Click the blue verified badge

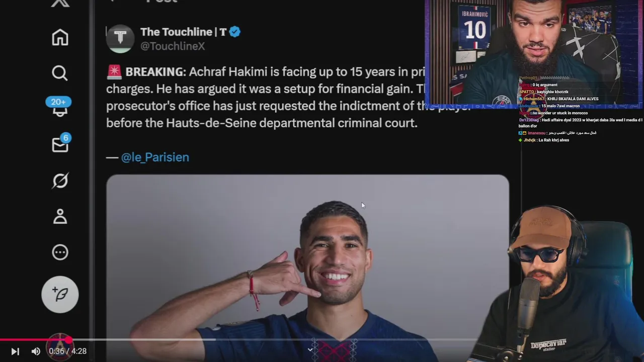pos(235,32)
